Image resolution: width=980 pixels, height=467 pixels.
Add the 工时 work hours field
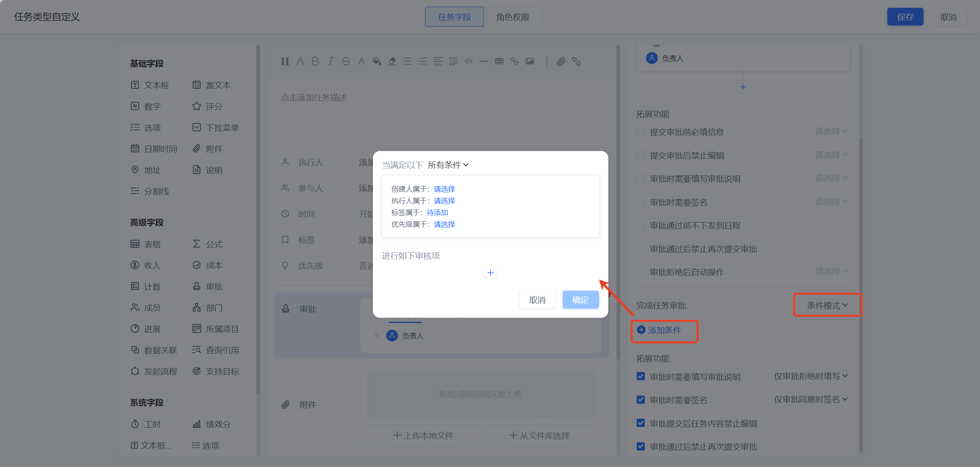pos(146,424)
